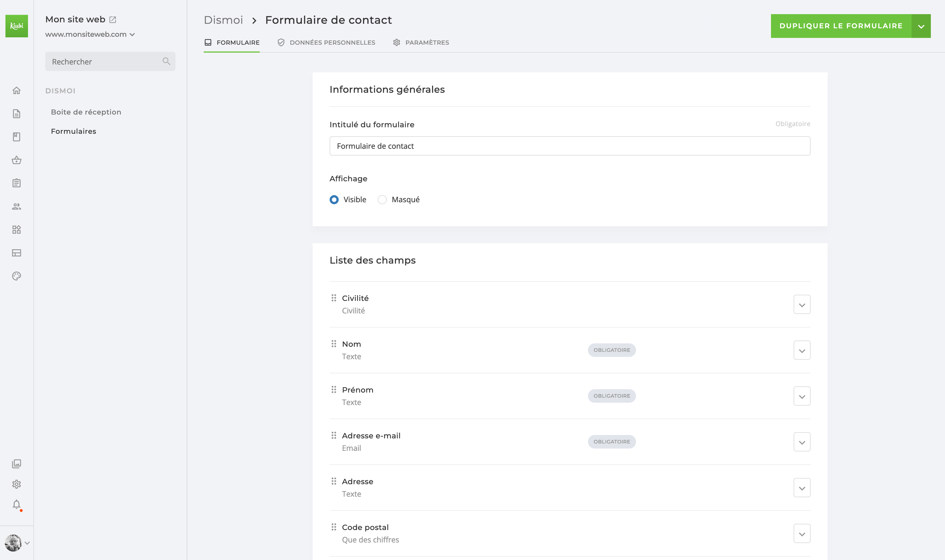Expand the Adresse e-mail field options

[x=802, y=441]
